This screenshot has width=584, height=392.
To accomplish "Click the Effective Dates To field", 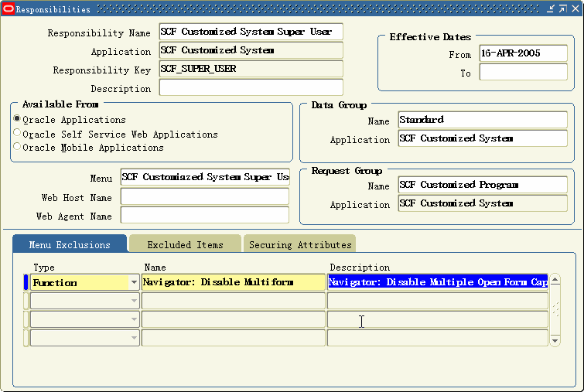I will (x=524, y=72).
